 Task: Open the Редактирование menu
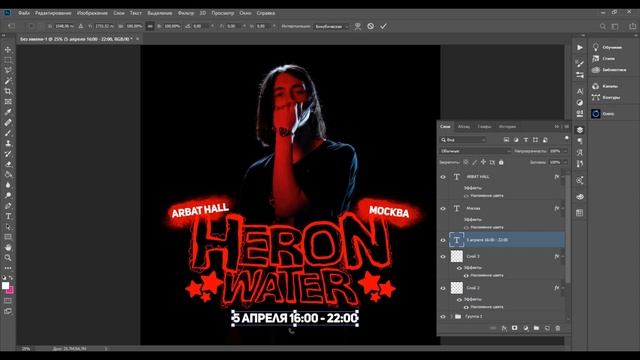tap(53, 13)
